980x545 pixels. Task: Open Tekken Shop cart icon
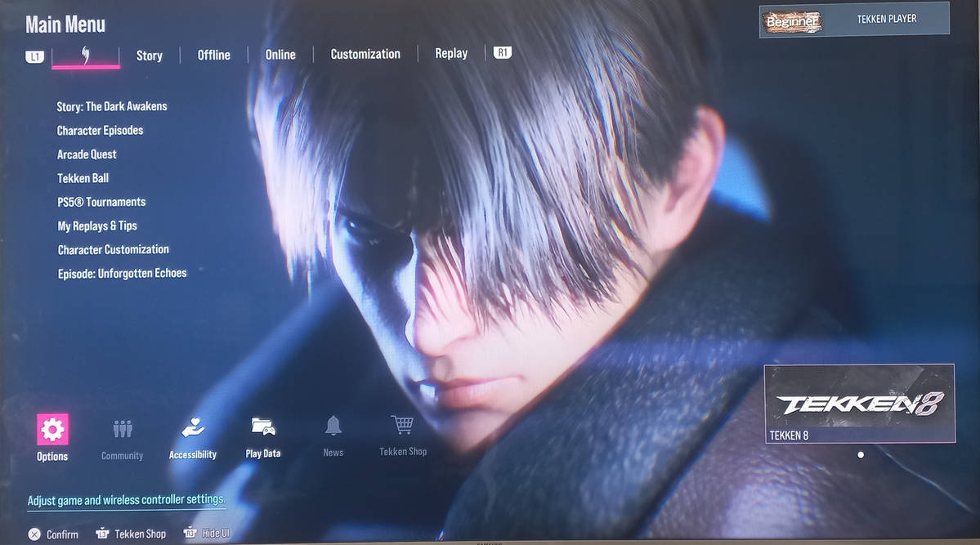click(x=402, y=424)
